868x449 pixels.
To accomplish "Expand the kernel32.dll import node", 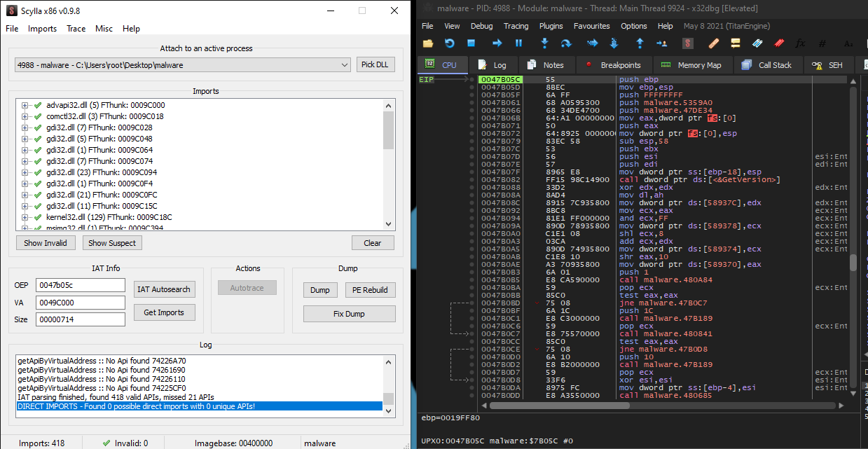I will coord(25,217).
